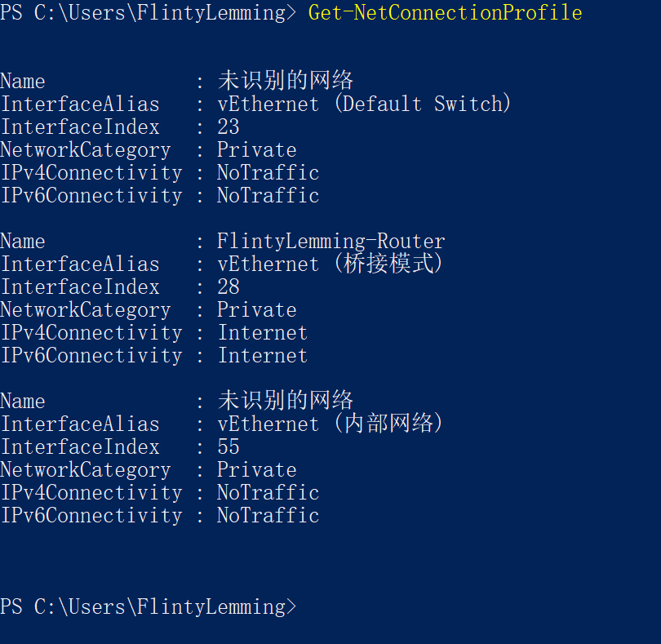Click IPv6Connectivity NoTraffic value for 内部网络
Screen dimensions: 661x644
tap(268, 516)
